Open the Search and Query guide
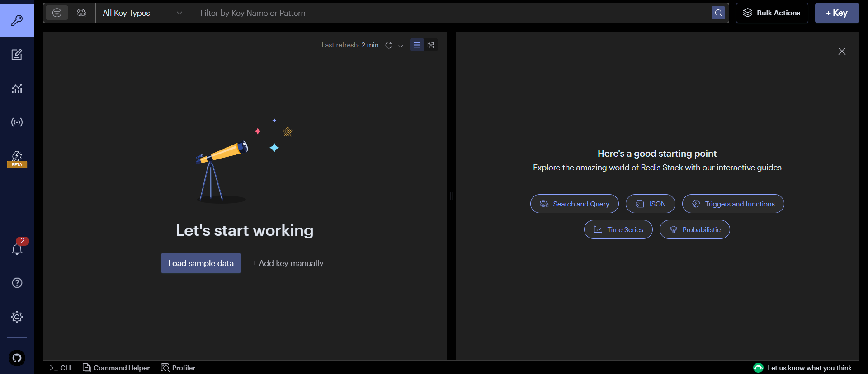The width and height of the screenshot is (868, 374). pos(575,204)
